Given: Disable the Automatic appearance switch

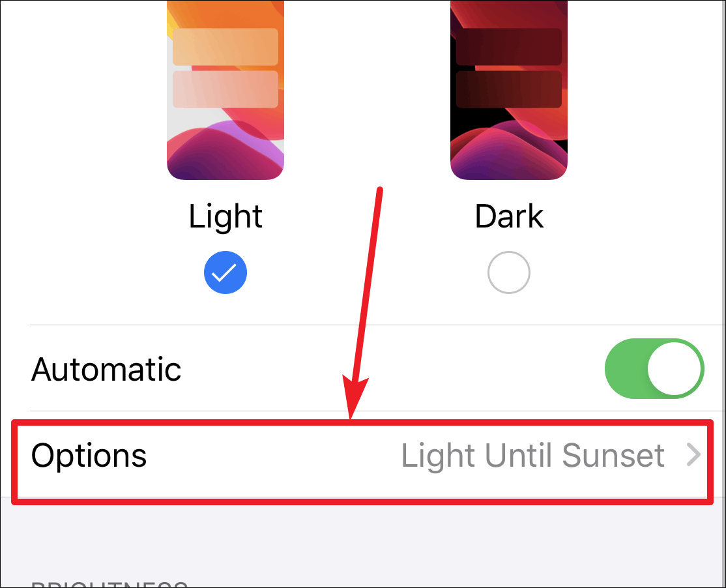Looking at the screenshot, I should tap(655, 368).
